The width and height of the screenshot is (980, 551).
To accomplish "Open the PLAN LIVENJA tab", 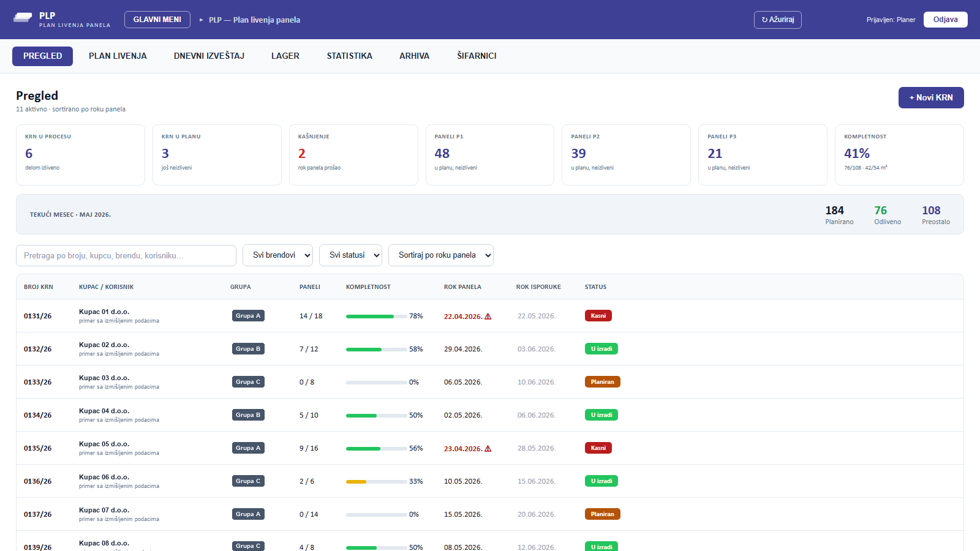I will (x=118, y=56).
